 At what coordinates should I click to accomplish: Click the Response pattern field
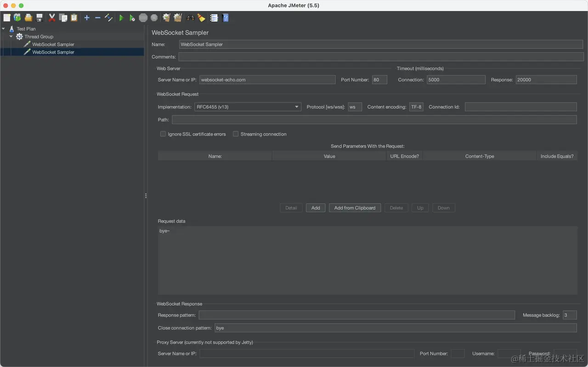coord(356,315)
